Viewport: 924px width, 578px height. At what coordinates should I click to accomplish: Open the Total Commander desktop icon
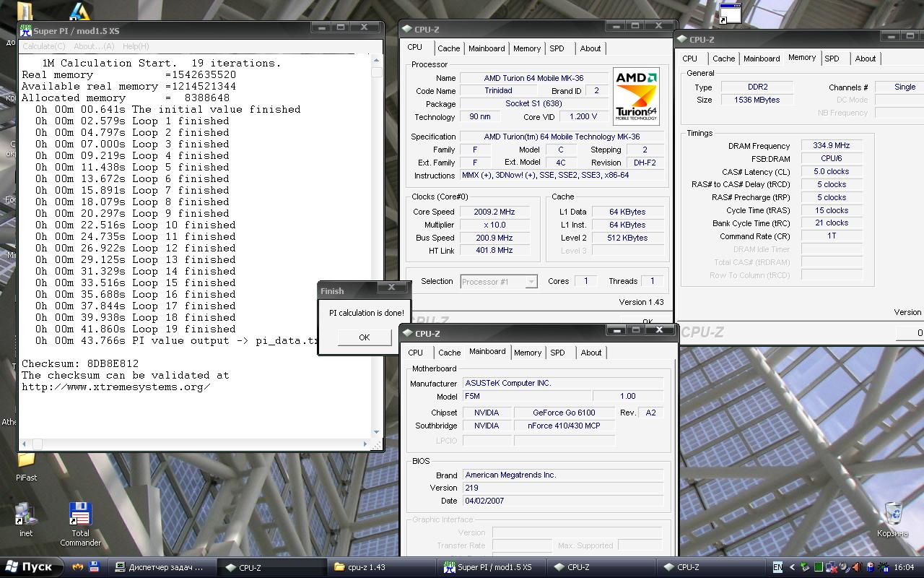(80, 514)
